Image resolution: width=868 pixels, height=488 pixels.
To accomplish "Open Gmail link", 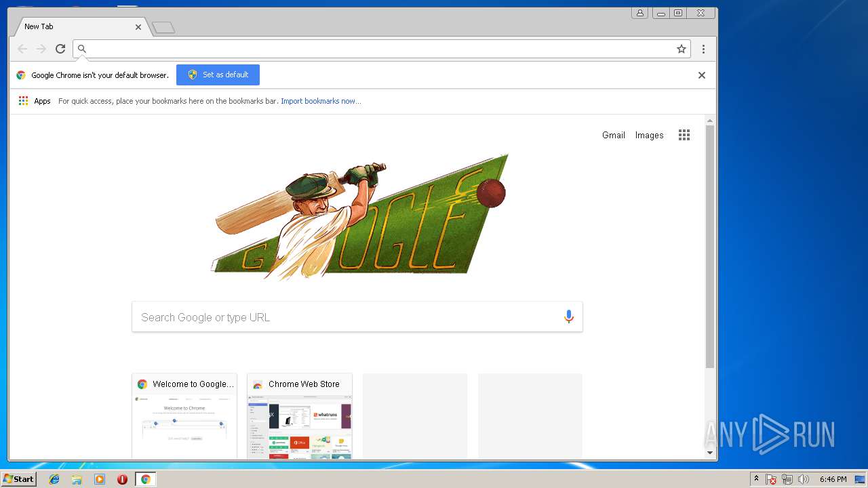I will click(614, 135).
